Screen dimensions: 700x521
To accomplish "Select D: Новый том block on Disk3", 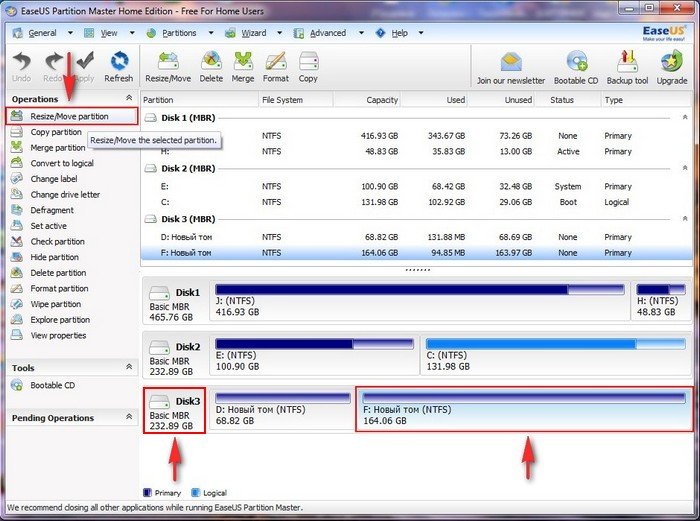I will pos(282,409).
